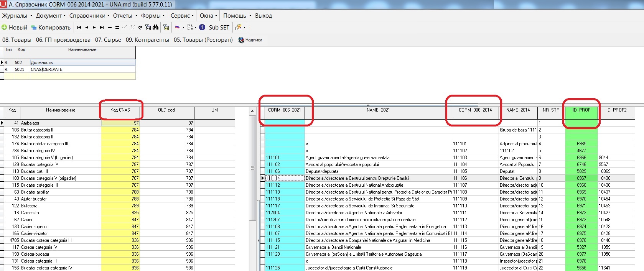Click the single-dash minus toolbar icon
The image size is (644, 271).
click(x=110, y=28)
